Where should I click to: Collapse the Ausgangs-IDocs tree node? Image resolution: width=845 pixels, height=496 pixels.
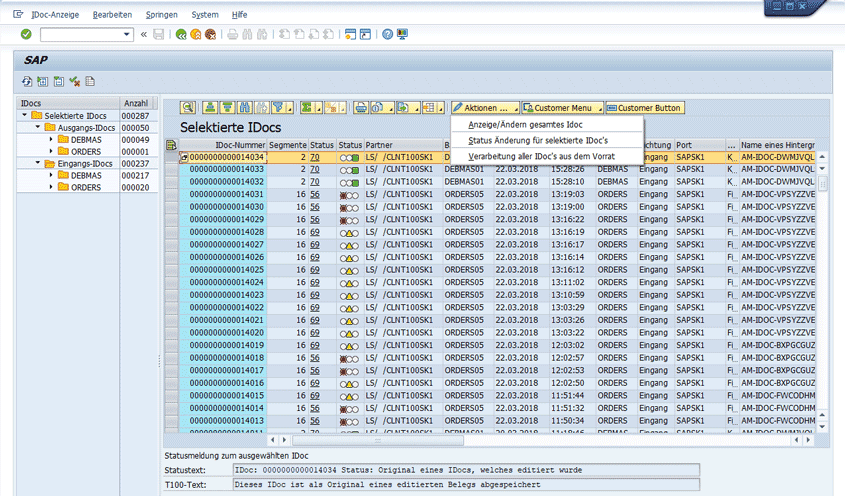[38, 127]
